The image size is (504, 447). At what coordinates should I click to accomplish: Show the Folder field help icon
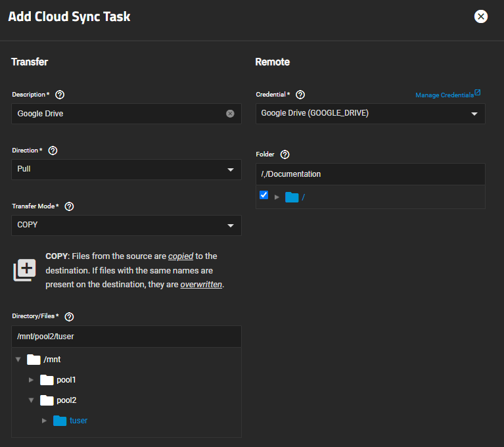tap(285, 154)
